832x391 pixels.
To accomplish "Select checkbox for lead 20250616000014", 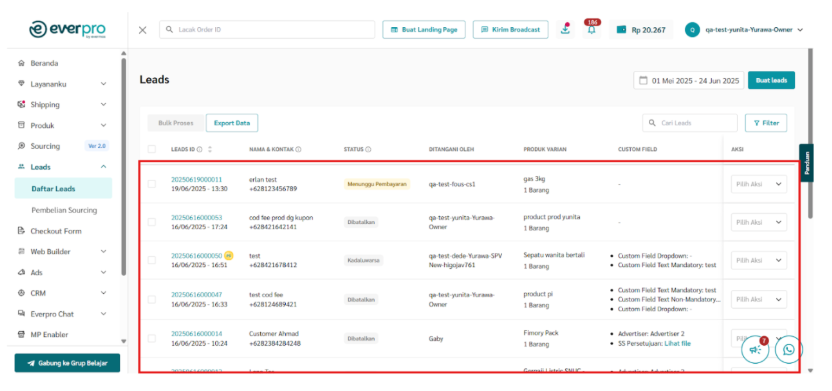I will [x=152, y=338].
